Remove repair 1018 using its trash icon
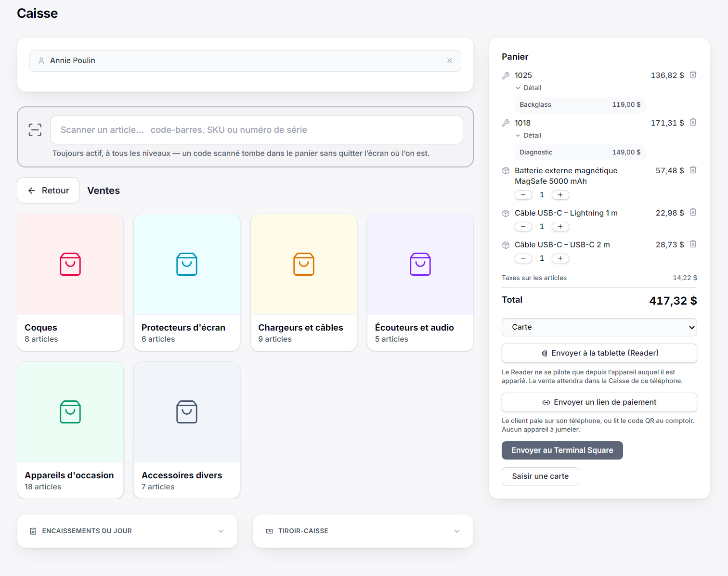Image resolution: width=728 pixels, height=576 pixels. [693, 122]
